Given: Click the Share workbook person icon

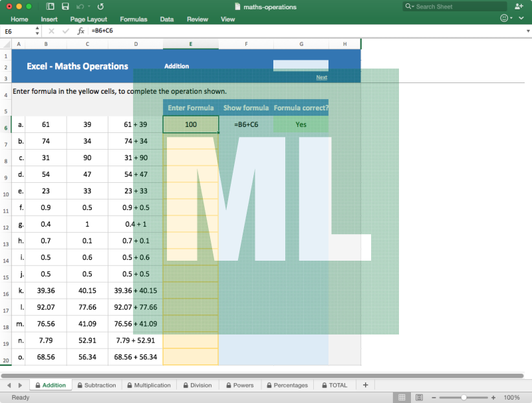Looking at the screenshot, I should pos(519,6).
